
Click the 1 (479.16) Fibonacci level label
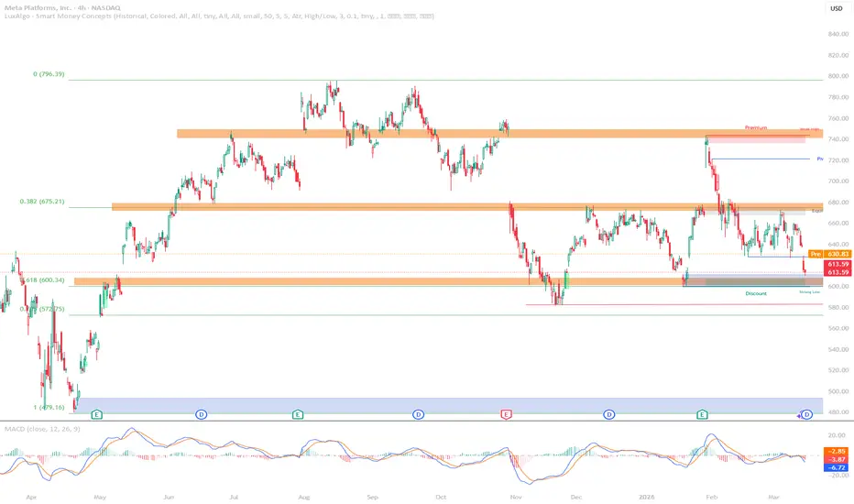tap(49, 407)
